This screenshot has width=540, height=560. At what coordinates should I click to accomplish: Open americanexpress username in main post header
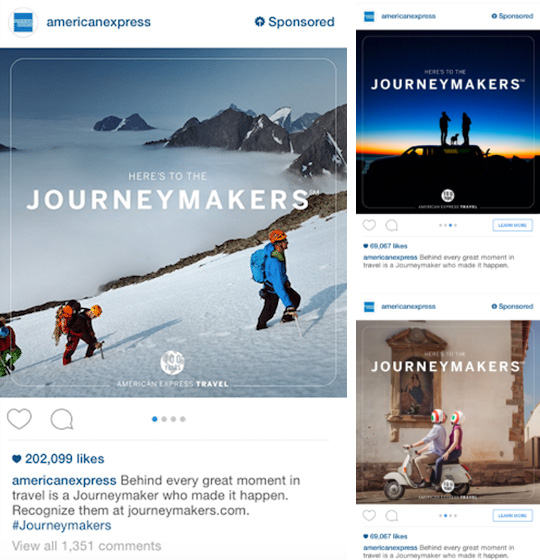point(99,22)
